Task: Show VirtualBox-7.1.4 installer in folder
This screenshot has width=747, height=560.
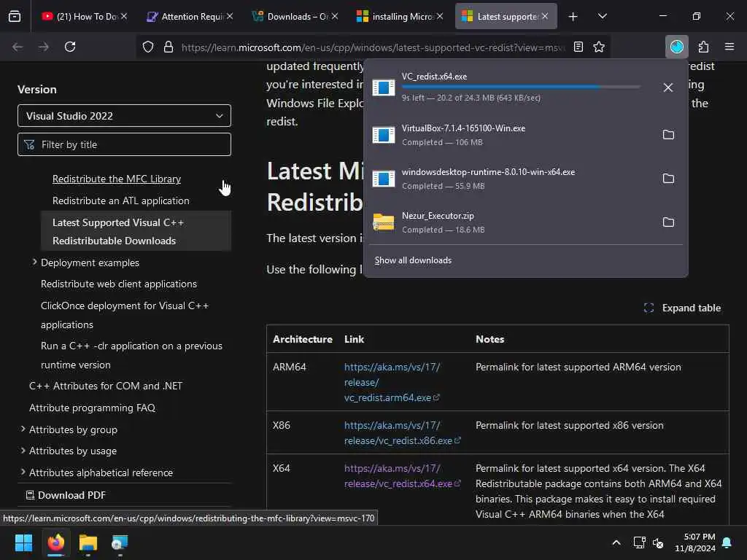Action: coord(668,135)
